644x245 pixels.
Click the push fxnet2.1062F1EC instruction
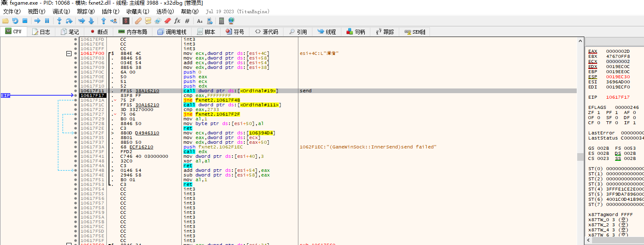pos(213,147)
